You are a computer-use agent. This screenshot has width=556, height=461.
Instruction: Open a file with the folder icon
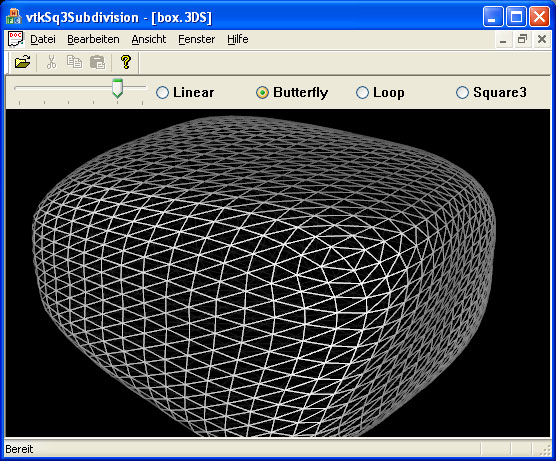click(x=23, y=62)
